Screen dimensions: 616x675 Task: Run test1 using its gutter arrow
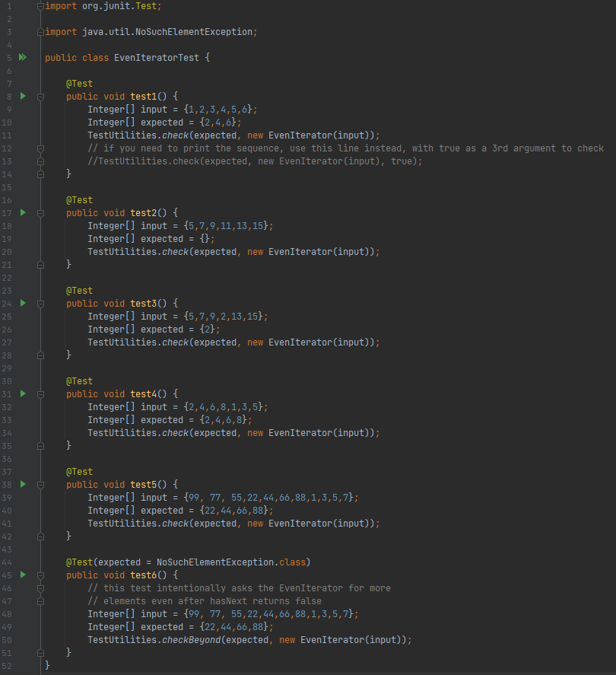[x=21, y=96]
